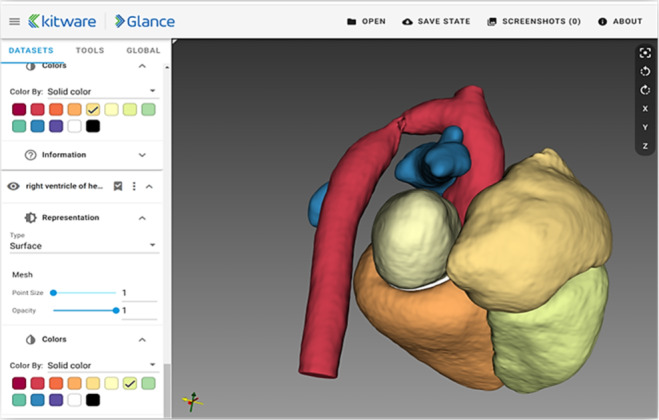The width and height of the screenshot is (659, 420).
Task: Click the Glance logo
Action: pyautogui.click(x=145, y=21)
